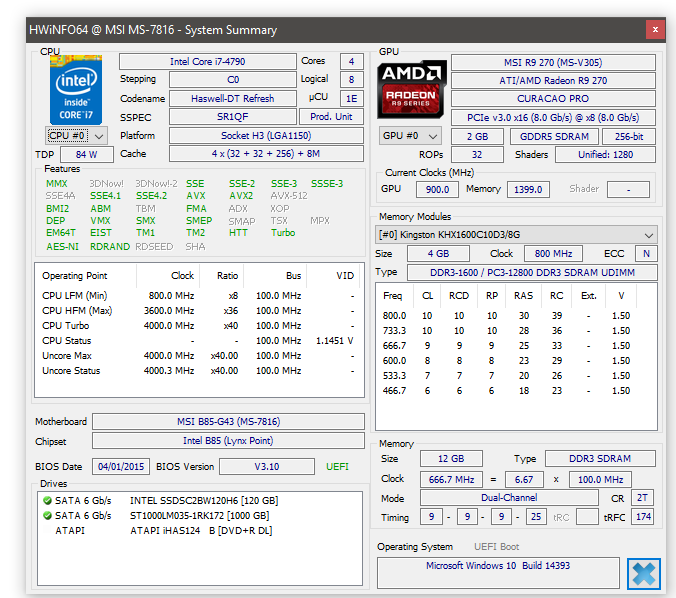
Task: Expand the Kingston memory module dropdown
Action: 516,235
